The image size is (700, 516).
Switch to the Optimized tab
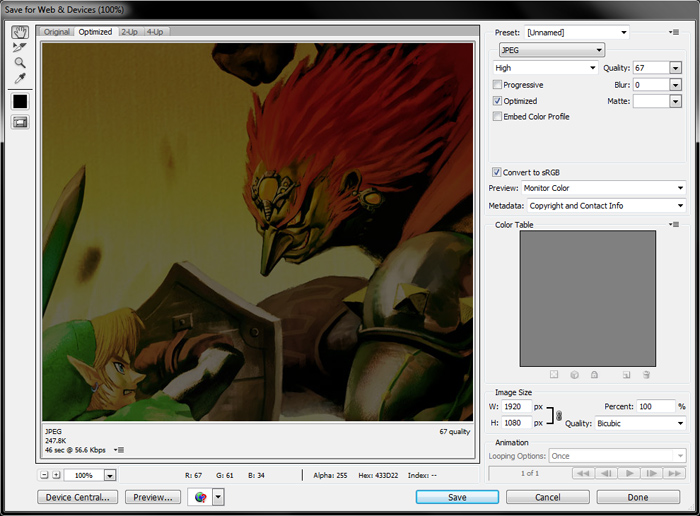[95, 32]
